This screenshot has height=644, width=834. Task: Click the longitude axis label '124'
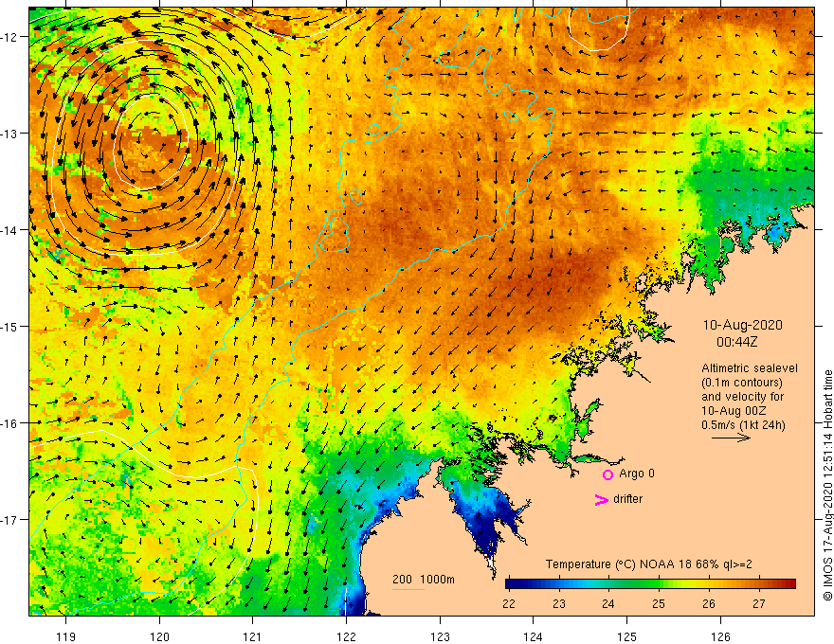click(x=534, y=636)
